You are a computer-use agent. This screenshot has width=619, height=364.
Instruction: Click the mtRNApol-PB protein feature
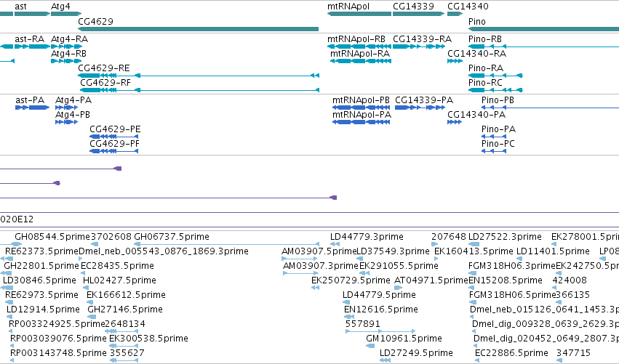[x=362, y=108]
